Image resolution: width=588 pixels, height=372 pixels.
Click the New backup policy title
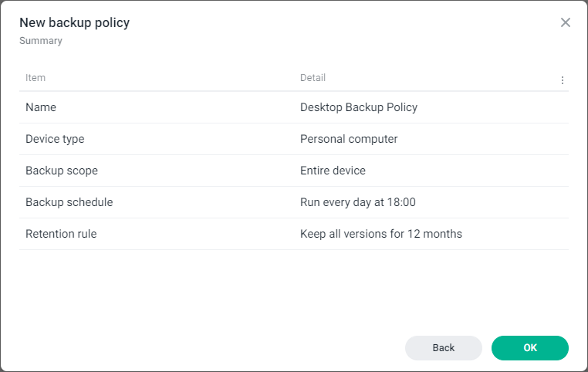[x=74, y=22]
